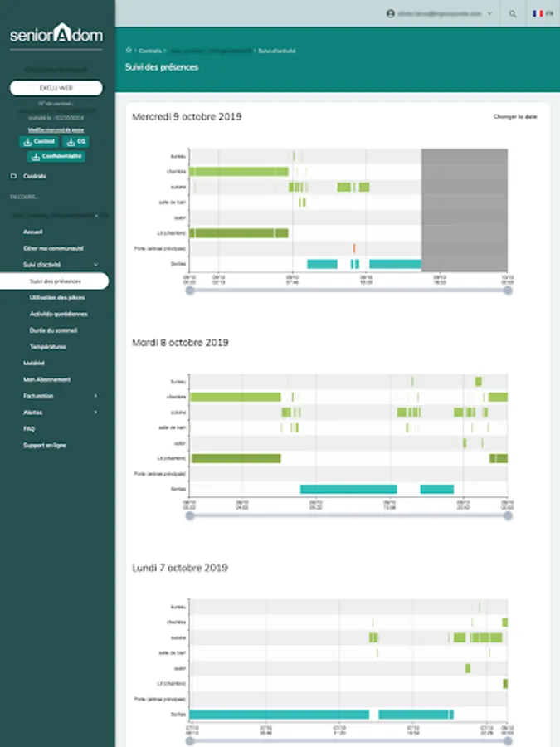Click longest Sorties bar on 7 octobre
The image size is (560, 747).
280,714
